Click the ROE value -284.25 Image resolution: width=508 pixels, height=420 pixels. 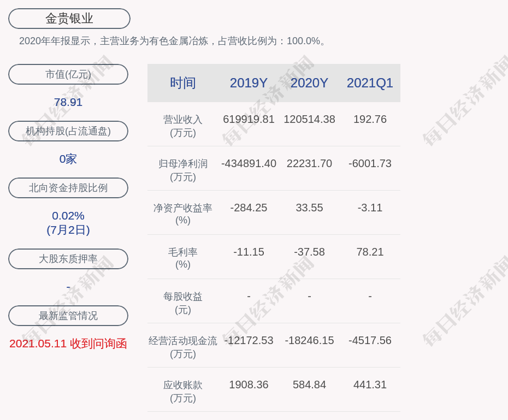[x=249, y=208]
